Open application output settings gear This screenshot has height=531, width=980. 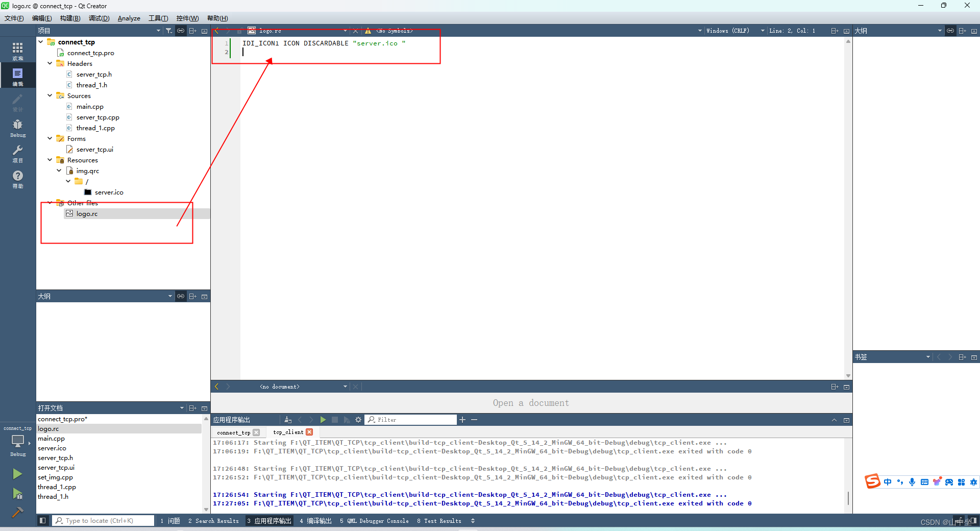coord(358,420)
